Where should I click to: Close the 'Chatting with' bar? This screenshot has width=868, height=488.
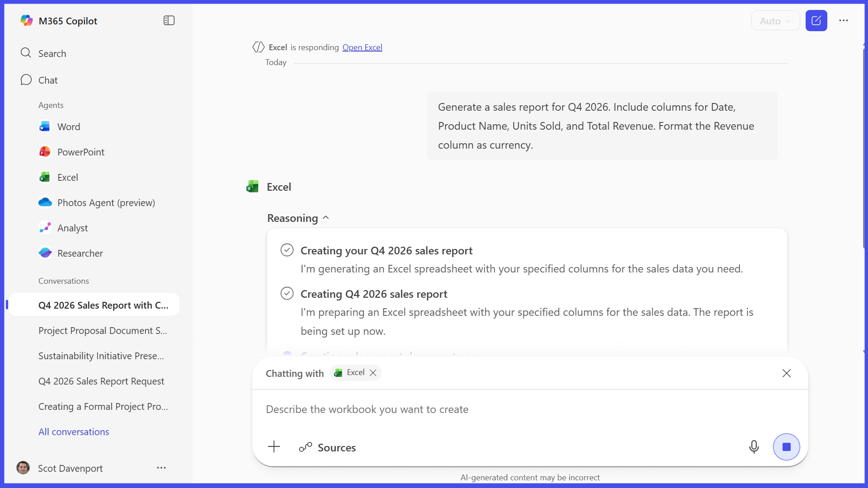(787, 373)
